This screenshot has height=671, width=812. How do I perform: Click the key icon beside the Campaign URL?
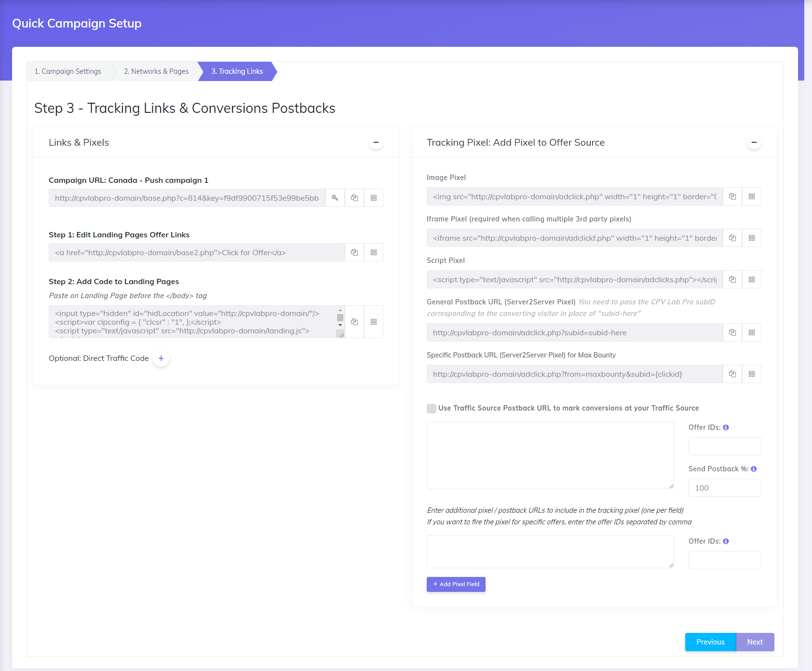[x=335, y=198]
